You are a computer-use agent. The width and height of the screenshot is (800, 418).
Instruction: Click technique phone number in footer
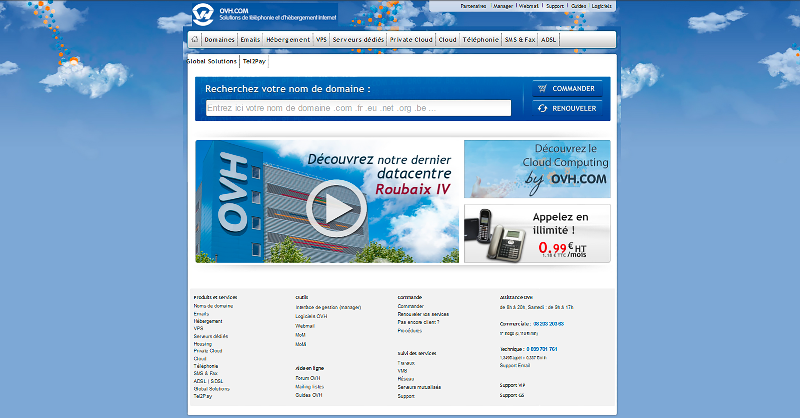click(x=542, y=349)
